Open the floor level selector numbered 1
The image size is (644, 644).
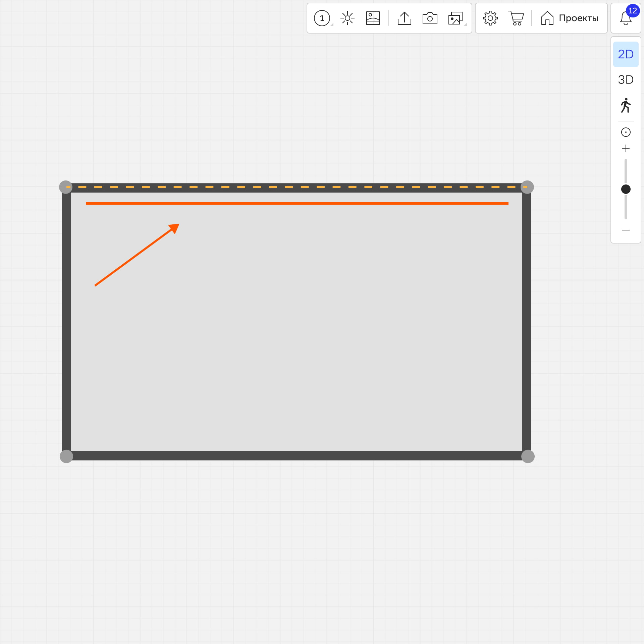pos(322,18)
